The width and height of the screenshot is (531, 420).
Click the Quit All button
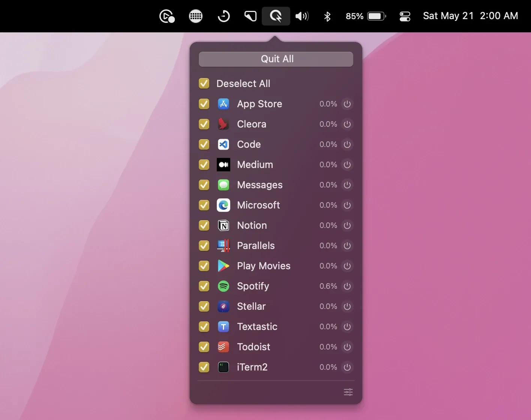276,59
